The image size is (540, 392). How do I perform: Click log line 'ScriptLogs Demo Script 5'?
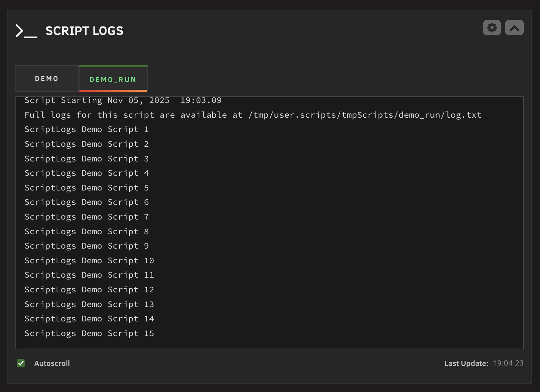click(86, 188)
